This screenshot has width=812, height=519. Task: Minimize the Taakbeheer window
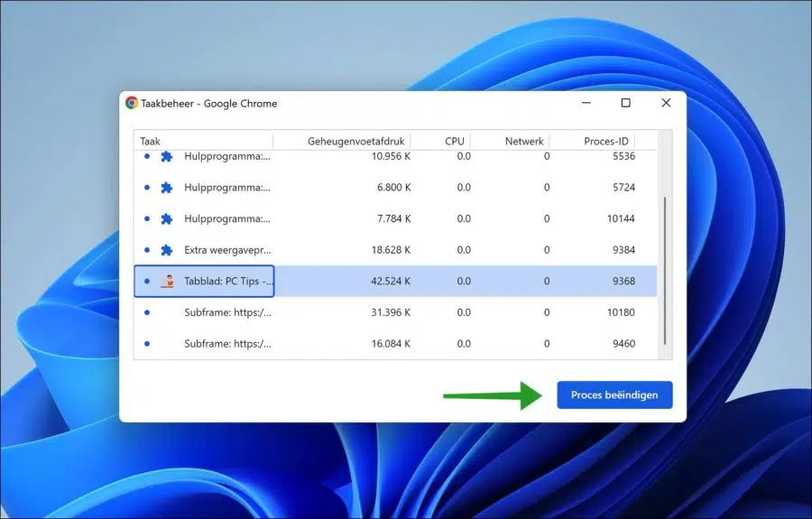[x=586, y=103]
